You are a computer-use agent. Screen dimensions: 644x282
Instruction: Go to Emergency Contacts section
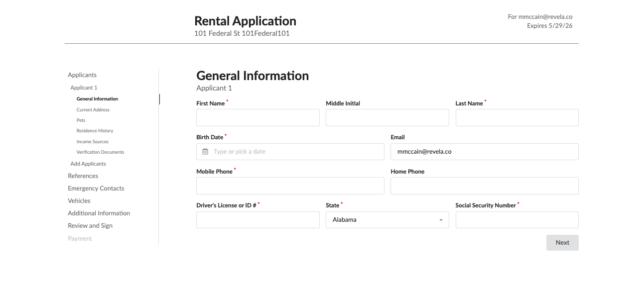[96, 188]
